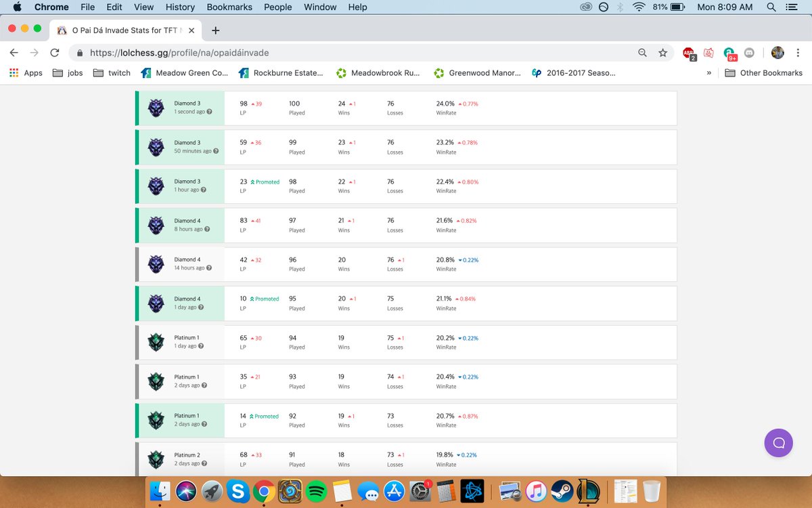Click the '19.8%' WinRate value
Viewport: 812px width, 508px height.
click(445, 455)
